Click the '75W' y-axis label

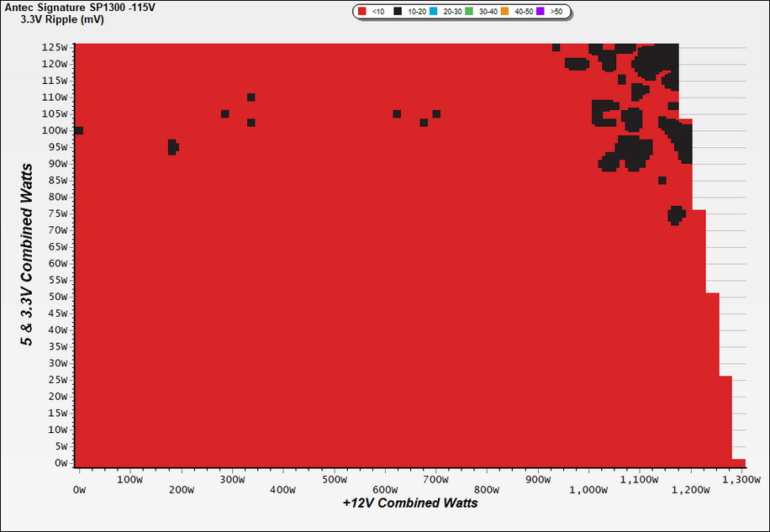pyautogui.click(x=57, y=213)
